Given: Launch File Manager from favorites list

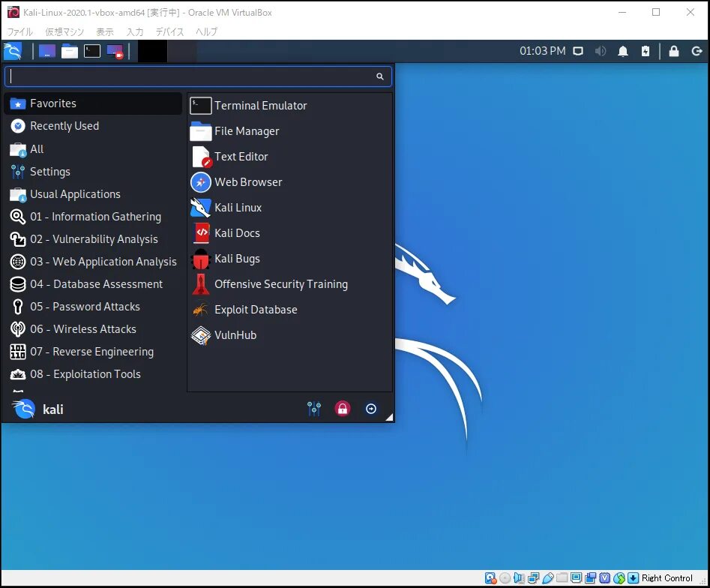Looking at the screenshot, I should [x=290, y=131].
